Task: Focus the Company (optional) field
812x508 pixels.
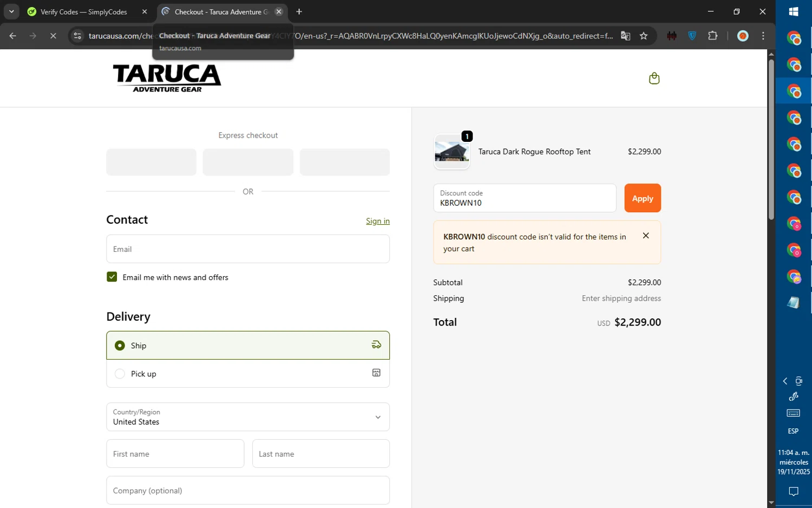Action: tap(248, 491)
